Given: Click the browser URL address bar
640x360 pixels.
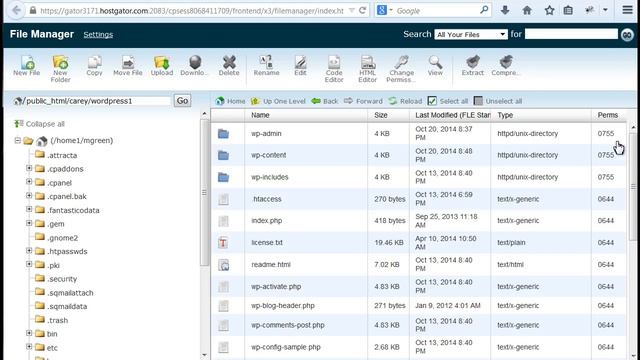Looking at the screenshot, I should tap(192, 11).
